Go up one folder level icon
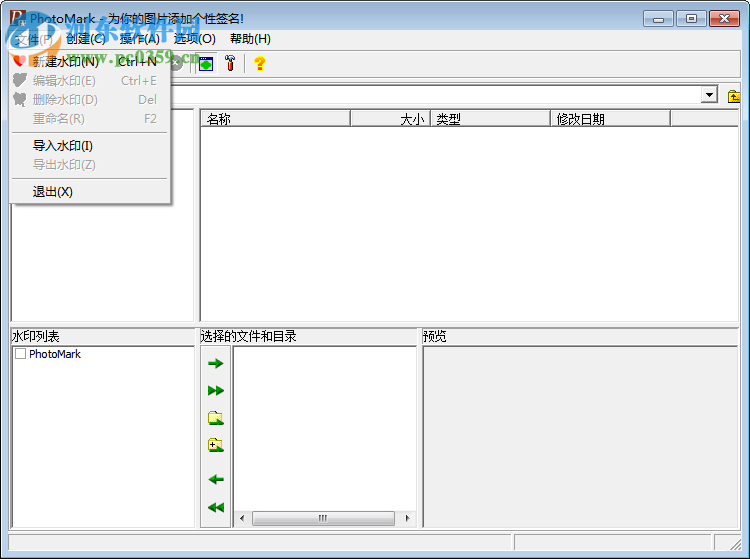The width and height of the screenshot is (750, 559). pos(733,96)
